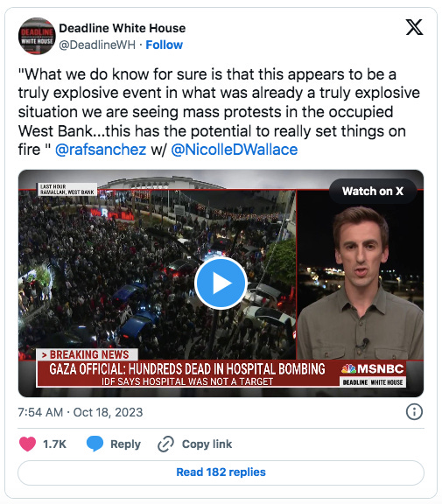This screenshot has width=442, height=504.
Task: Click the copy link chain icon
Action: (x=165, y=444)
